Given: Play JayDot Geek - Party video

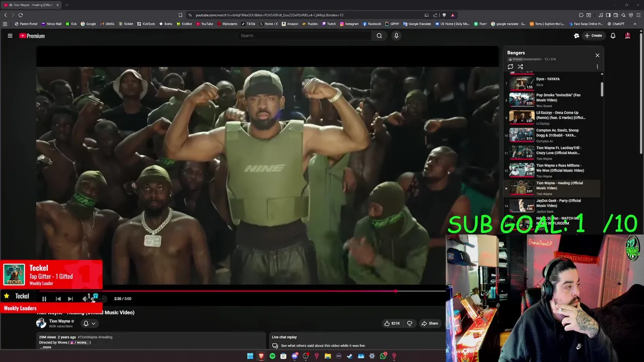Looking at the screenshot, I should (552, 205).
